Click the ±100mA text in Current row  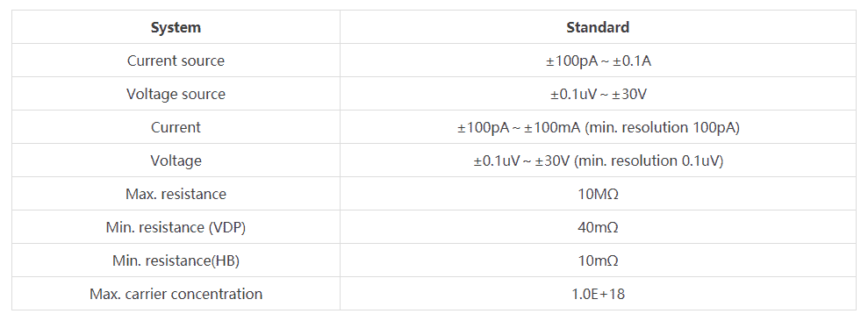[552, 127]
